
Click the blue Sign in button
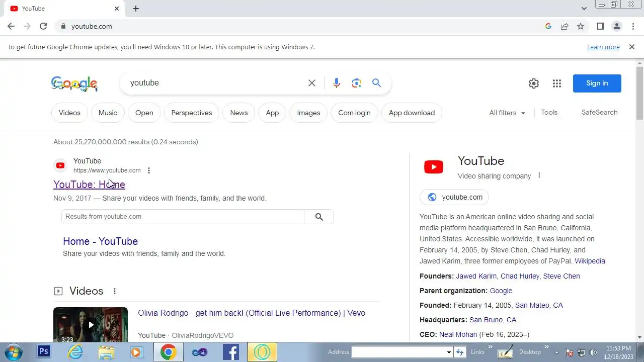tap(597, 83)
